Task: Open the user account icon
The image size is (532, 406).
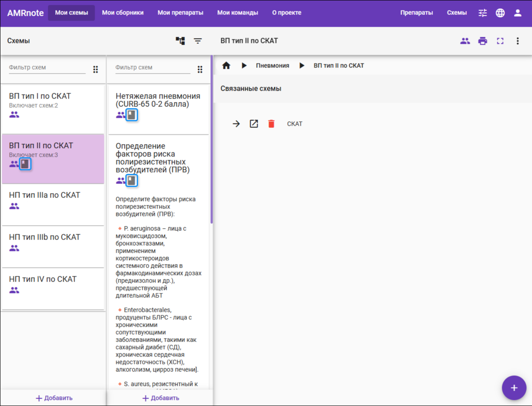Action: click(x=518, y=13)
